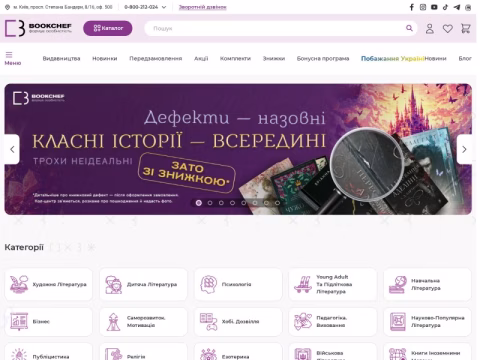
Task: Open the Навчальна Література category
Action: coord(428,284)
